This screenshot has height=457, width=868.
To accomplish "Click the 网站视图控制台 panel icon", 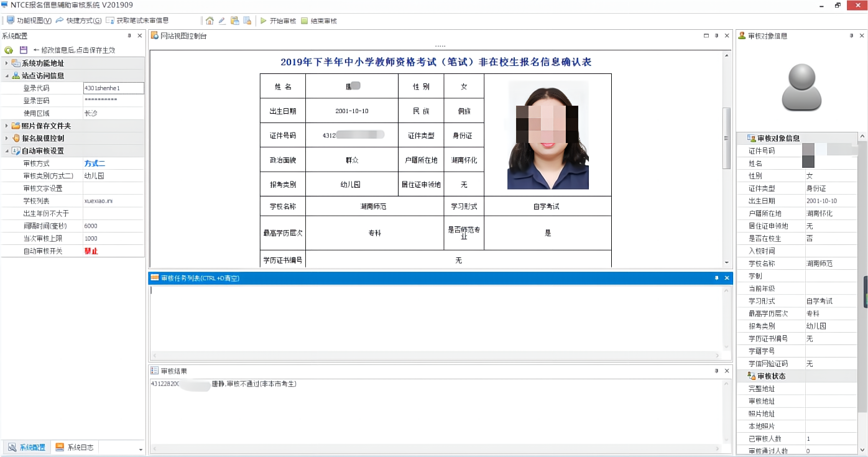I will click(x=155, y=36).
